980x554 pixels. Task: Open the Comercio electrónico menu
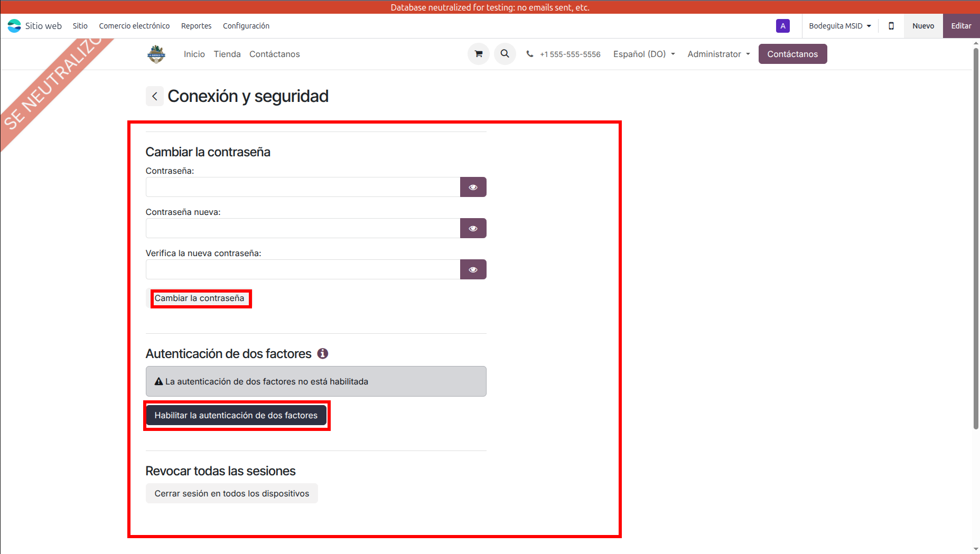pos(134,26)
